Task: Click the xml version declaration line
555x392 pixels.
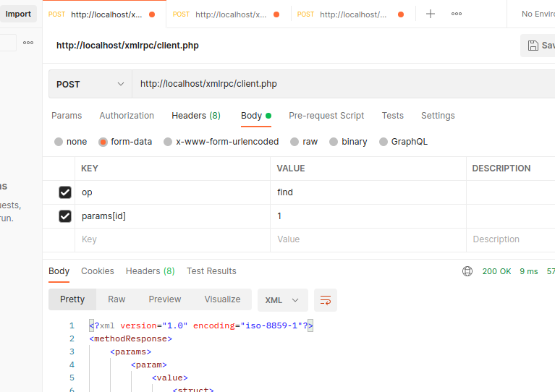Action: tap(201, 326)
